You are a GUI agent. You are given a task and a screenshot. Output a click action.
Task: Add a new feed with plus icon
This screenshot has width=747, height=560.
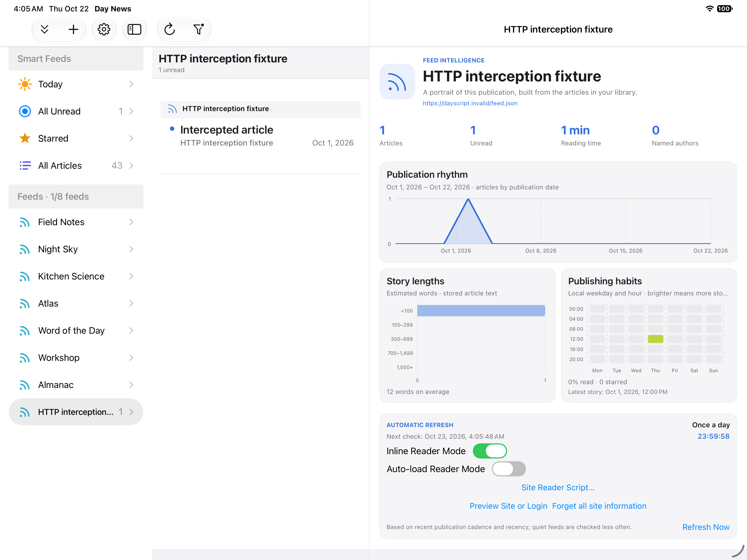[73, 29]
